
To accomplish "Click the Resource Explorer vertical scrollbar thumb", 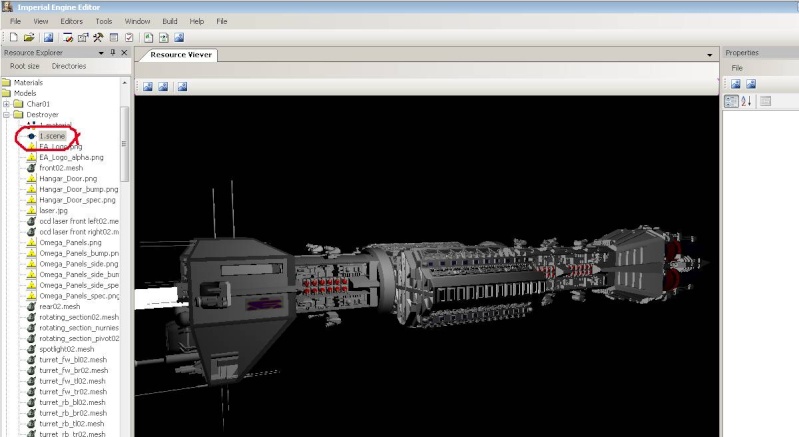I will click(124, 144).
